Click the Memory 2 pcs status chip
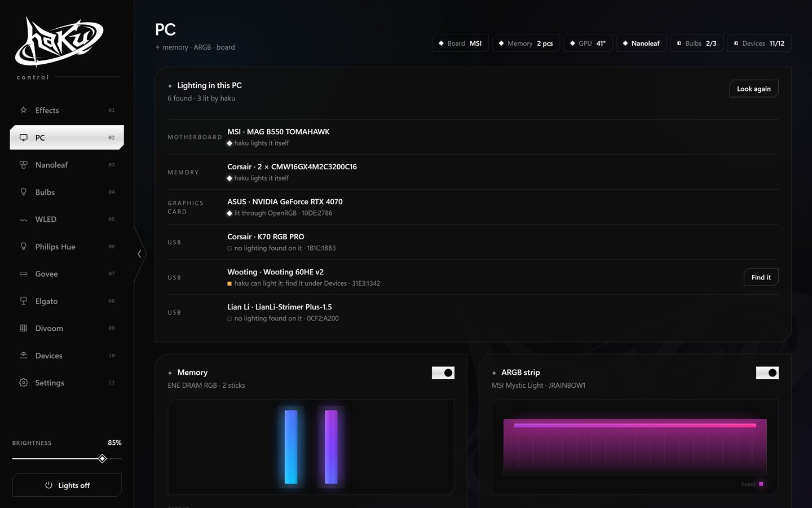 [x=526, y=43]
